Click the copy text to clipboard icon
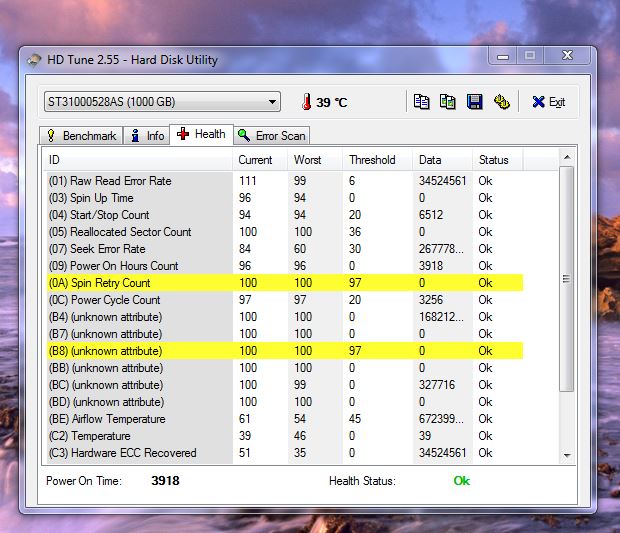The image size is (620, 533). (422, 102)
